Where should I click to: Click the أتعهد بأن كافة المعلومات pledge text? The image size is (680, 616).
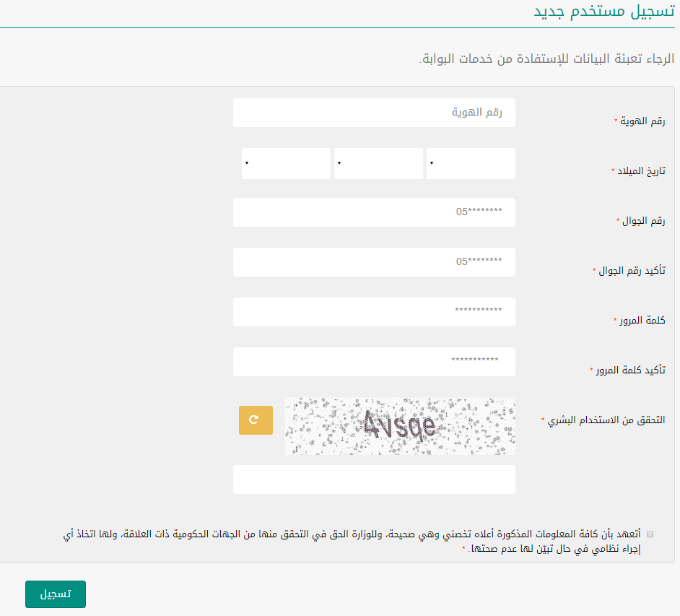coord(352,541)
